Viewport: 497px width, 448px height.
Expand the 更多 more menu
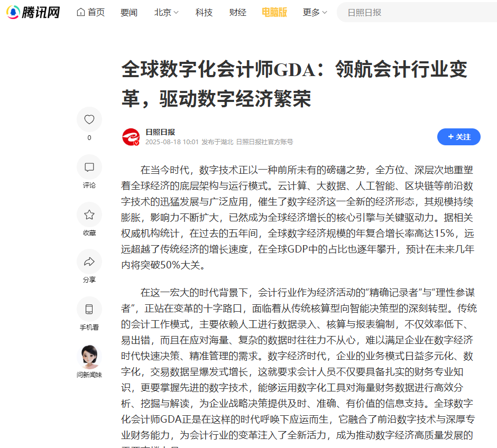coord(315,12)
